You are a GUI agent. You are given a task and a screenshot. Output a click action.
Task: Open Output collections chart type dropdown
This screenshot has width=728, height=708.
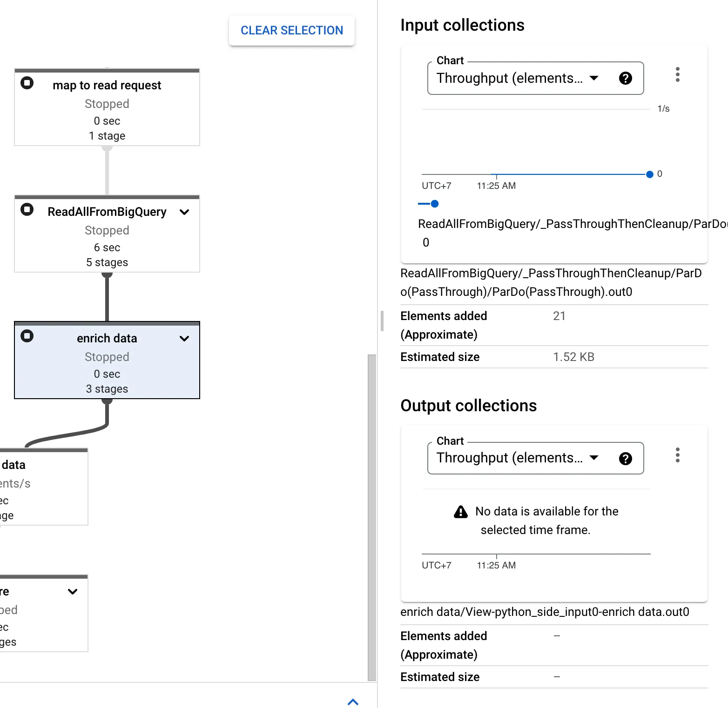[x=517, y=458]
